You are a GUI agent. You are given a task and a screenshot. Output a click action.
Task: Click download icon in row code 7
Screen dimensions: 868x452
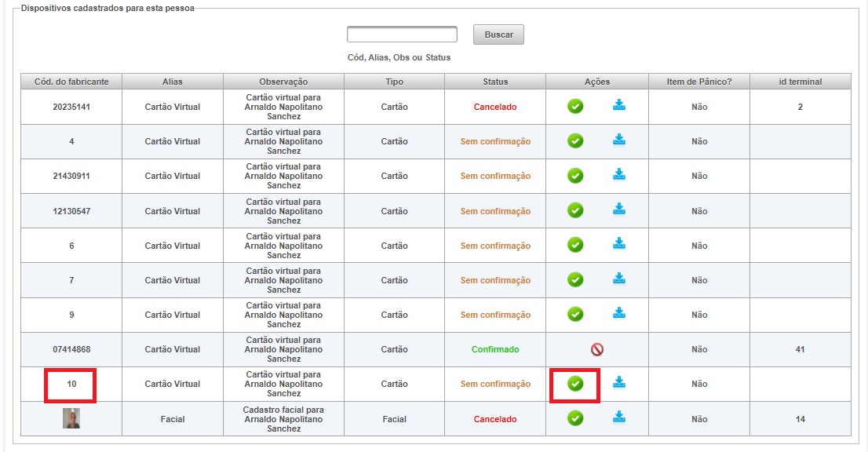(619, 279)
